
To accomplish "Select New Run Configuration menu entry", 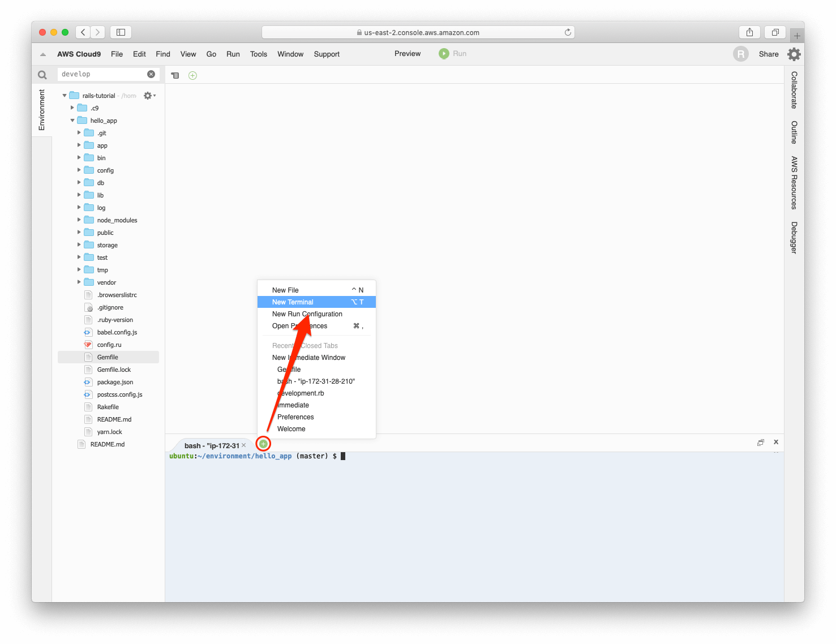I will 316,314.
